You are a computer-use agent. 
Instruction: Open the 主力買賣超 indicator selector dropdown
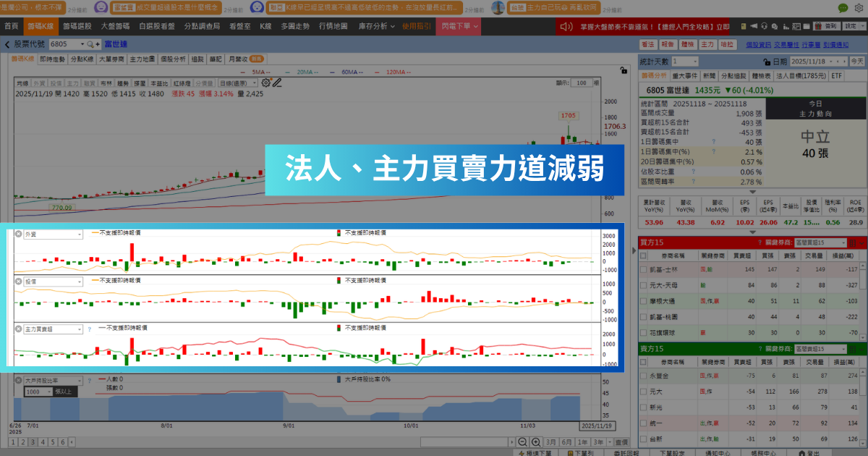point(54,329)
